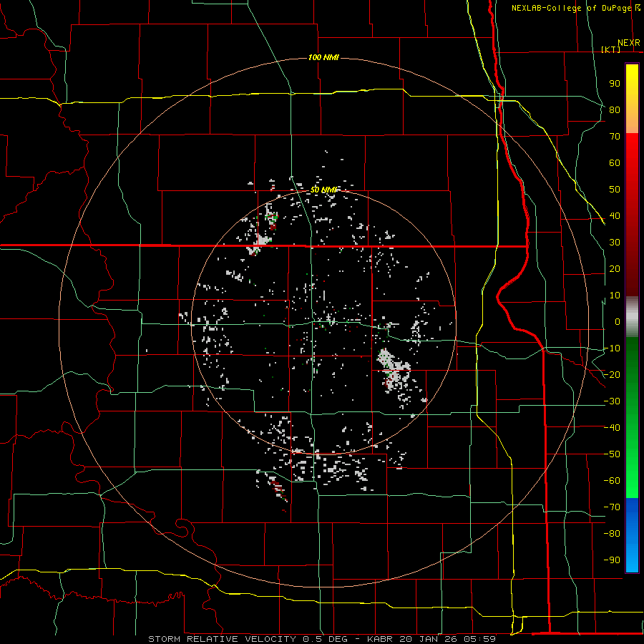Click the 90 value on the velocity scale
The image size is (644, 644).
coord(615,84)
